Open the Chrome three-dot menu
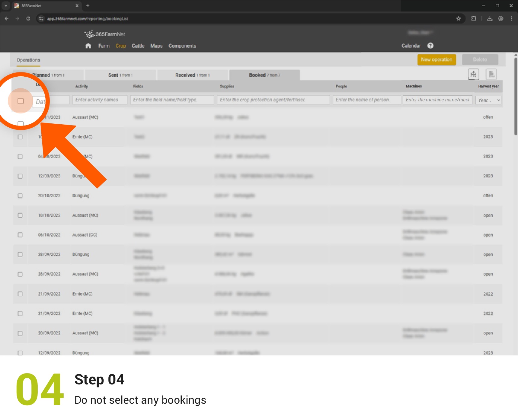The height and width of the screenshot is (420, 518). (511, 18)
